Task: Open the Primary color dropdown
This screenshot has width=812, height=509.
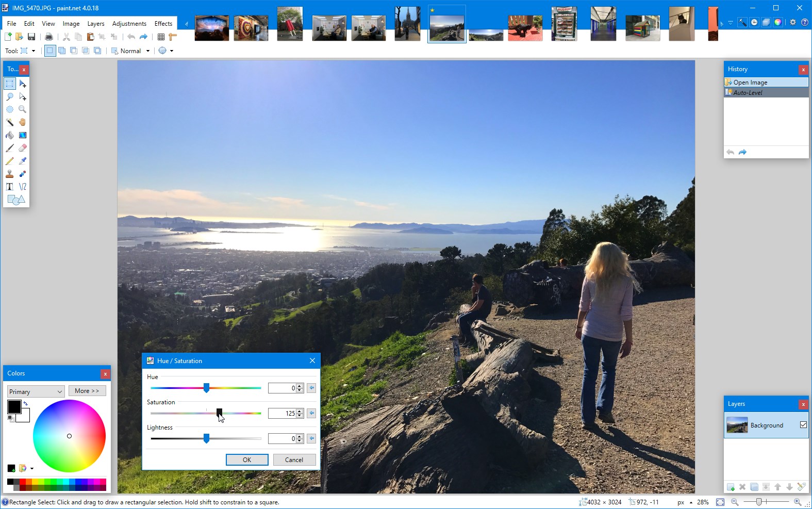Action: coord(36,391)
